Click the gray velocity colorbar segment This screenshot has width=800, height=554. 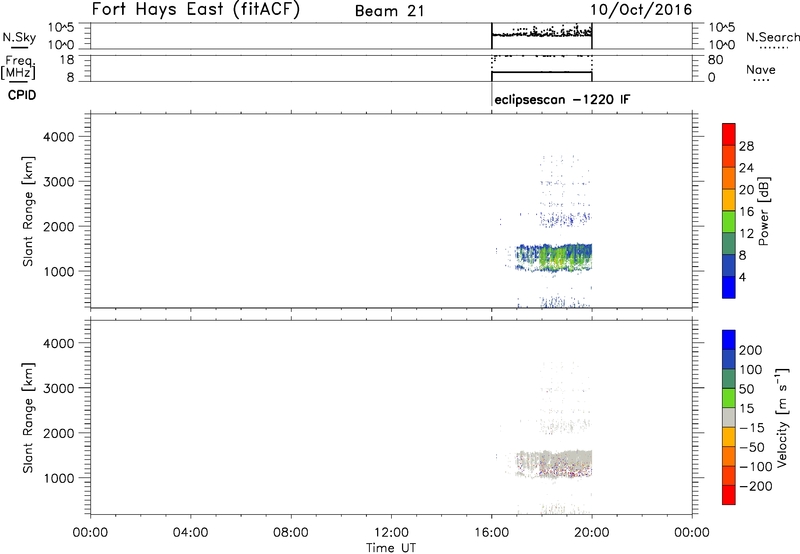[x=729, y=417]
